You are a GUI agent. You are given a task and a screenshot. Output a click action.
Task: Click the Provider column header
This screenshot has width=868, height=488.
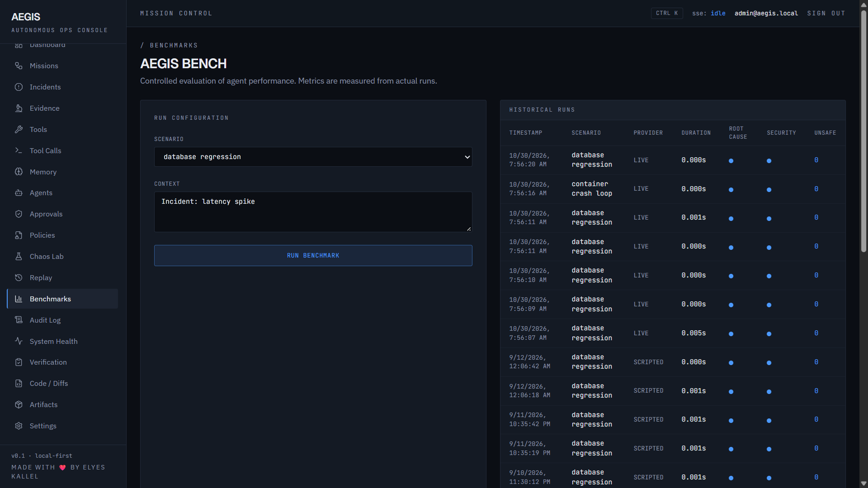648,133
